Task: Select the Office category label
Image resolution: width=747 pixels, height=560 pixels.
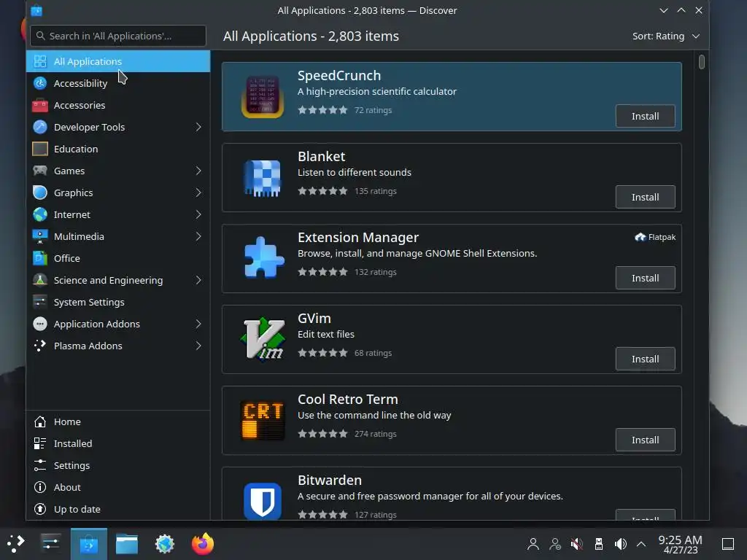Action: 66,258
